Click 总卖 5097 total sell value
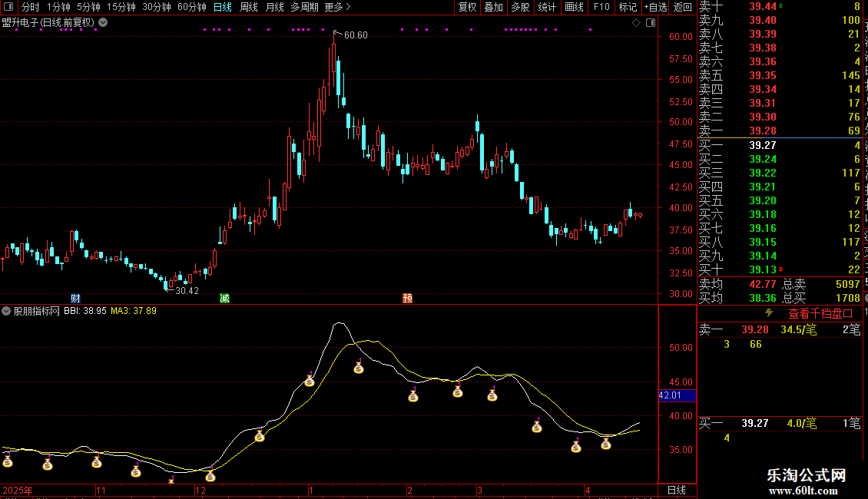Viewport: 868px width, 499px height. point(821,284)
